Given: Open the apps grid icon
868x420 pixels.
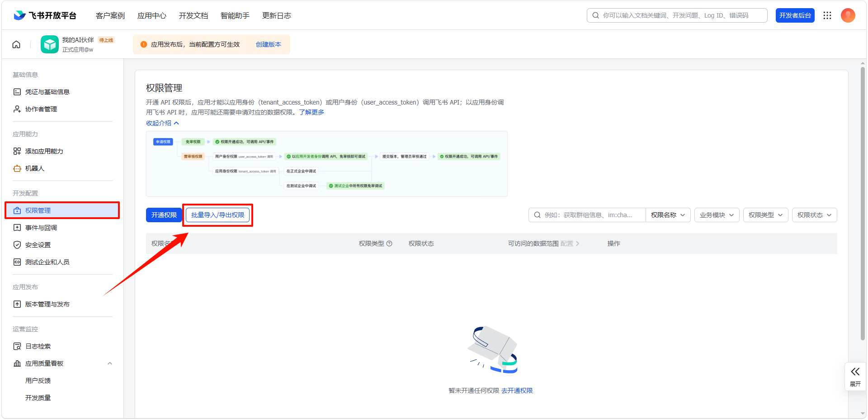Looking at the screenshot, I should pos(827,15).
